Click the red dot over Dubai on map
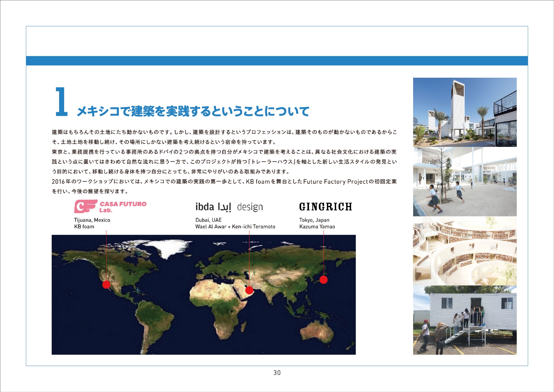Image resolution: width=554 pixels, height=392 pixels. [249, 290]
